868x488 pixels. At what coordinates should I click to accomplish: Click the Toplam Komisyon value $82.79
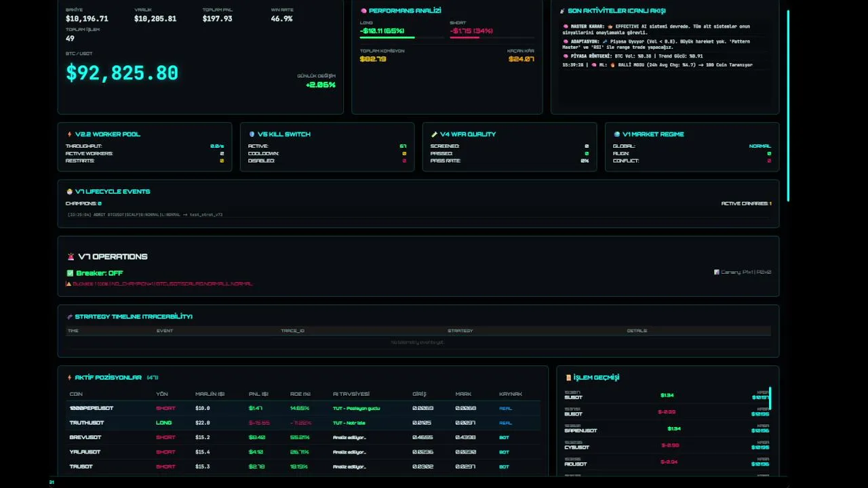[x=373, y=59]
